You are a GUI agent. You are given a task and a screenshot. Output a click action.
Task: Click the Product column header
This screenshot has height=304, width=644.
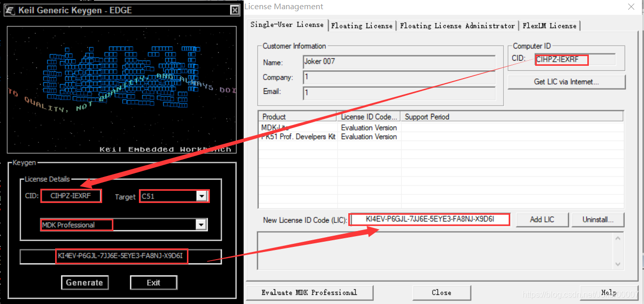(x=298, y=117)
